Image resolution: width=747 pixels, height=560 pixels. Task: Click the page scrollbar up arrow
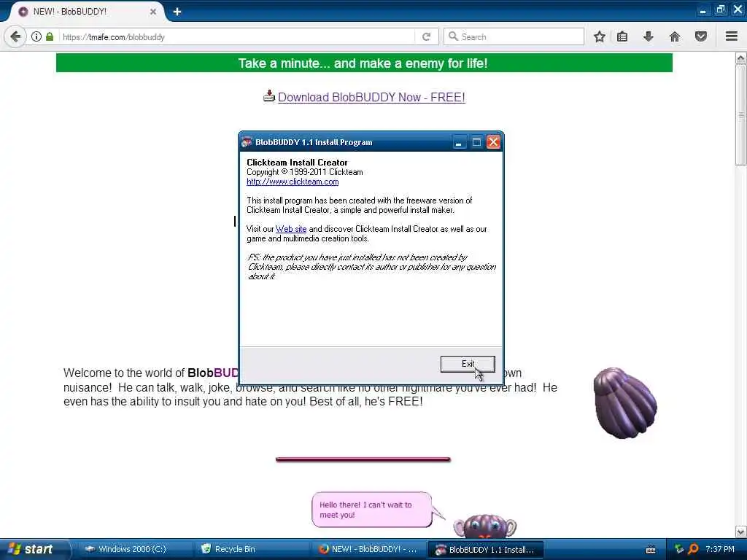[741, 58]
